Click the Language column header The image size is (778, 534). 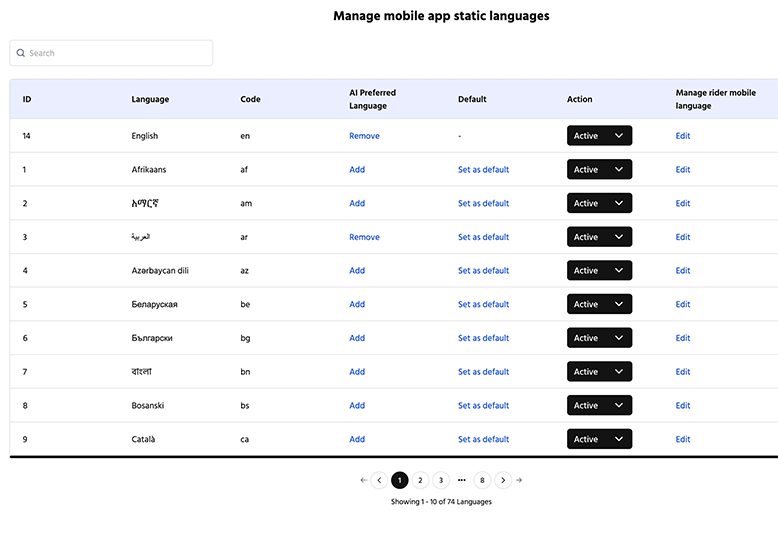(x=150, y=99)
